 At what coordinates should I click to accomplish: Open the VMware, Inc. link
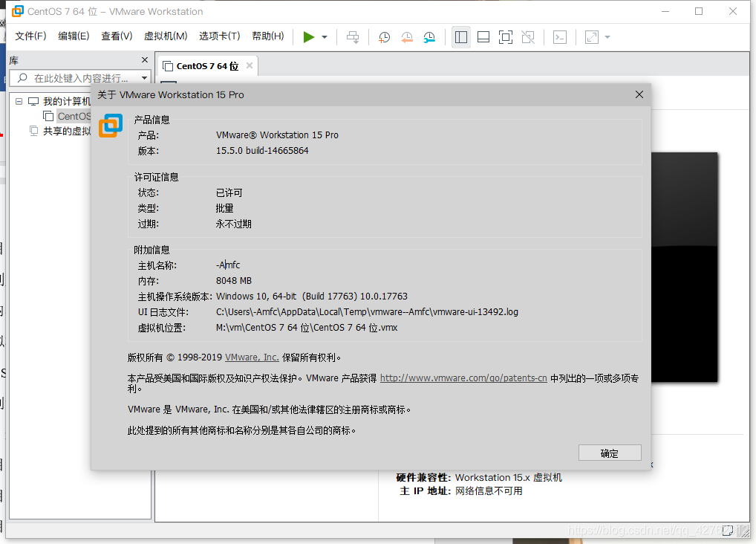click(x=252, y=357)
